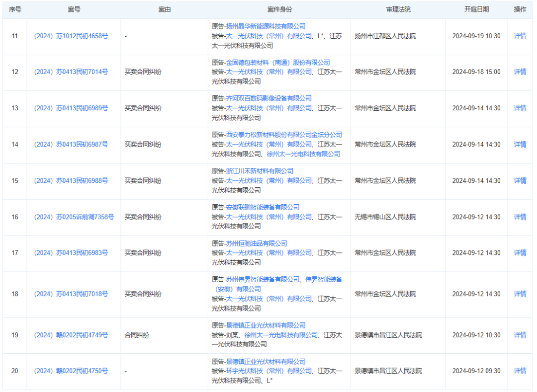Click plaintiff 金国德包装材料（南通）股份有限公司
This screenshot has height=392, width=537.
pos(277,63)
